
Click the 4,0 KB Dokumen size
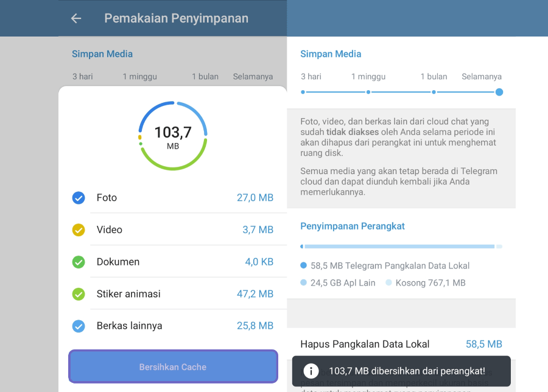pos(259,262)
